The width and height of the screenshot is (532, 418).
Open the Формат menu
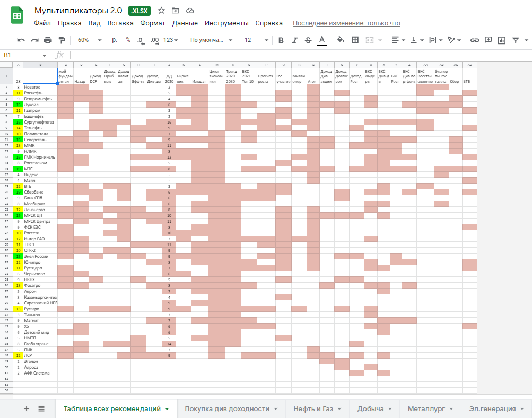click(153, 23)
